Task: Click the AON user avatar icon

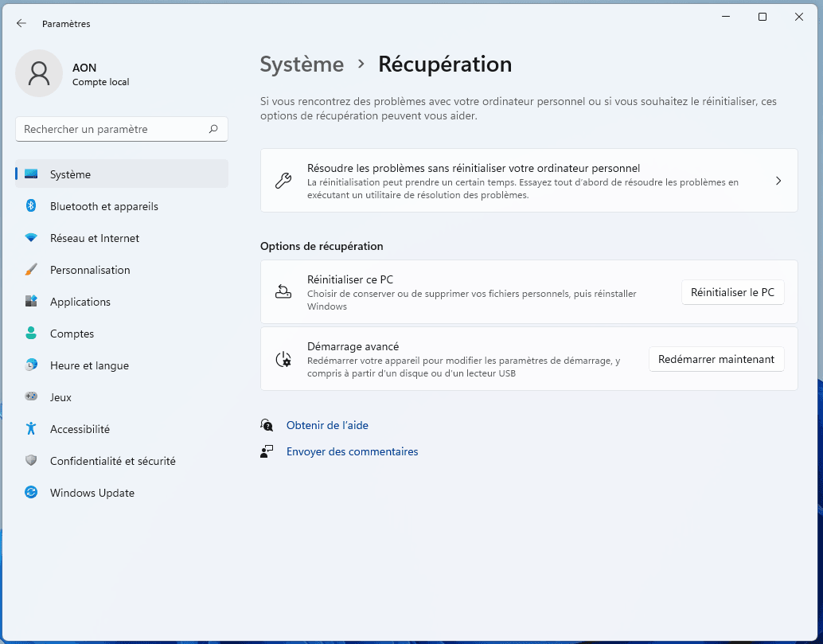Action: pyautogui.click(x=39, y=73)
